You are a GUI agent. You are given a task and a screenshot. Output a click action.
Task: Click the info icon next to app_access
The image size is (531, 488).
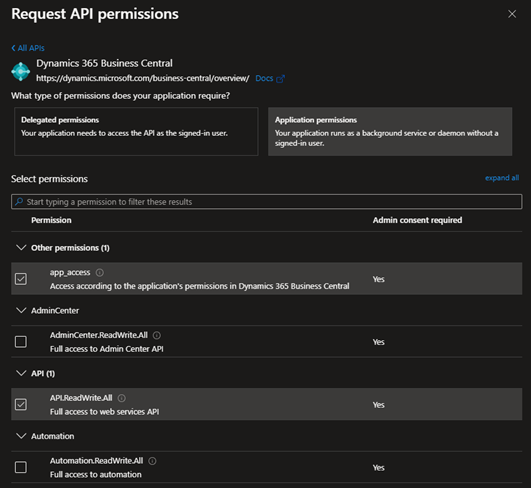pos(100,272)
